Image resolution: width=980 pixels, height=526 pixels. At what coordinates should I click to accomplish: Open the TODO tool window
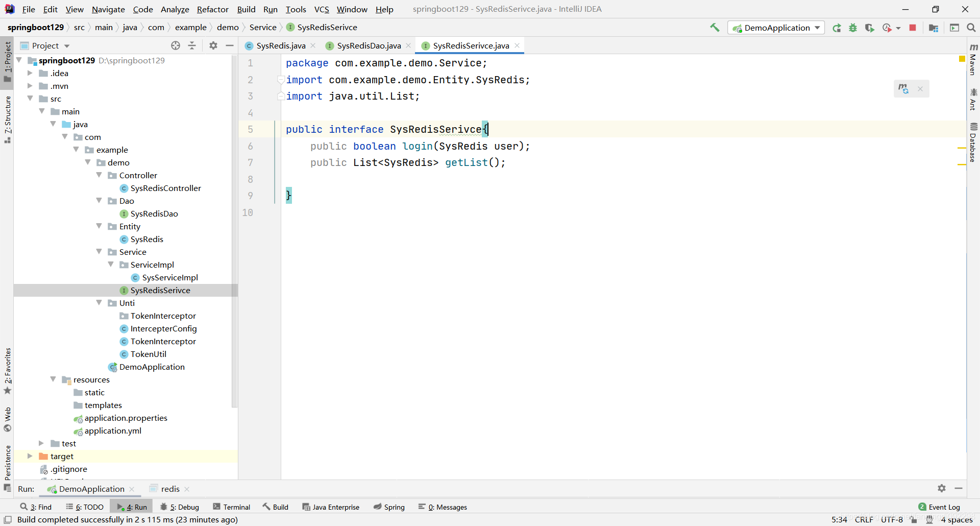tap(85, 507)
